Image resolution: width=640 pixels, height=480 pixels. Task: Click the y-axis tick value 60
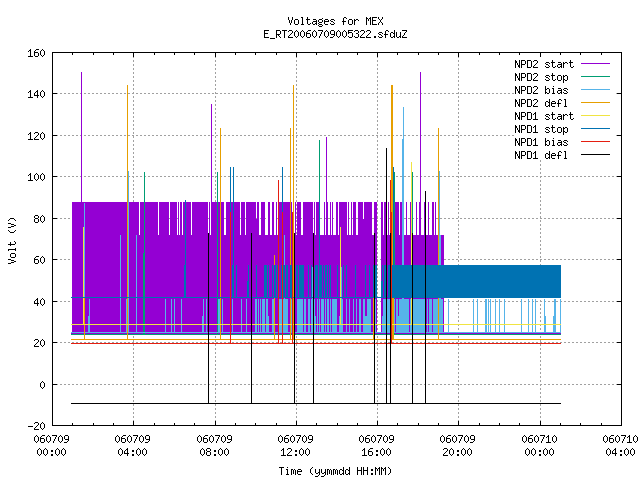[39, 260]
